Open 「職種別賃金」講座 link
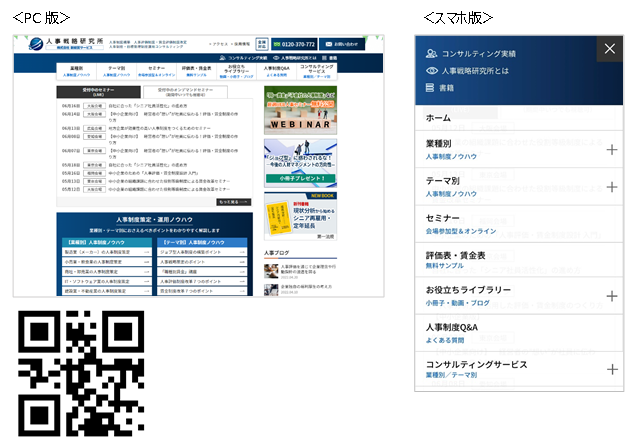626x438 pixels. [x=202, y=272]
